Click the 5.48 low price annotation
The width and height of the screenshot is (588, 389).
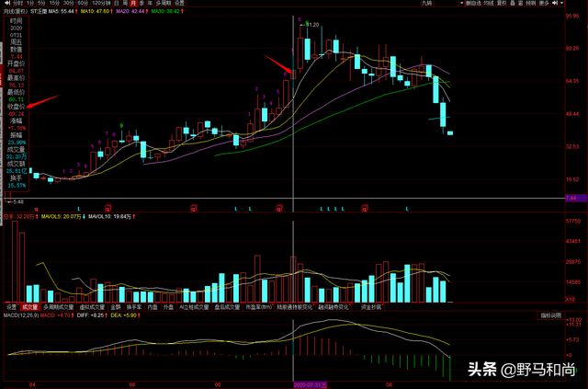pos(16,202)
